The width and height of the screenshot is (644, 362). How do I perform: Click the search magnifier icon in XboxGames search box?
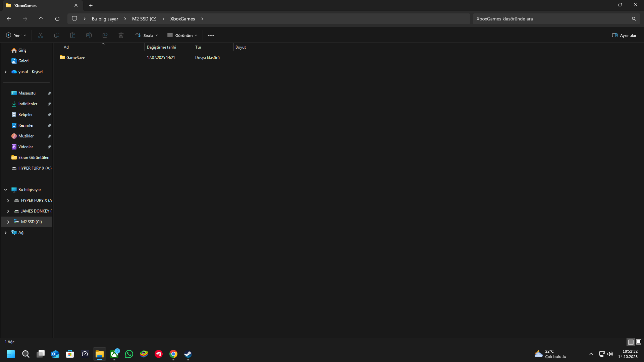pos(634,19)
